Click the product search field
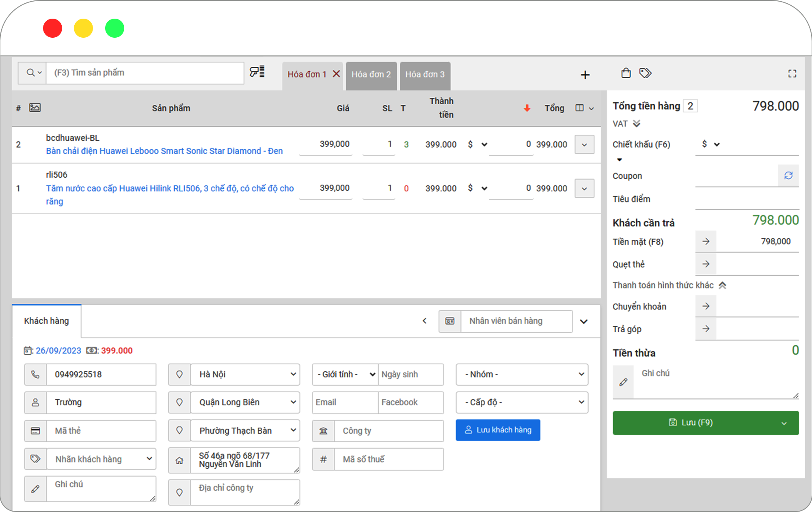 [x=145, y=73]
